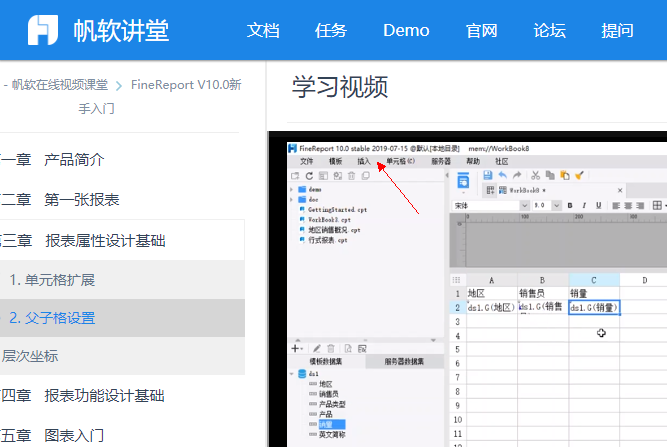
Task: Click the Format Painter brush icon
Action: (x=579, y=175)
